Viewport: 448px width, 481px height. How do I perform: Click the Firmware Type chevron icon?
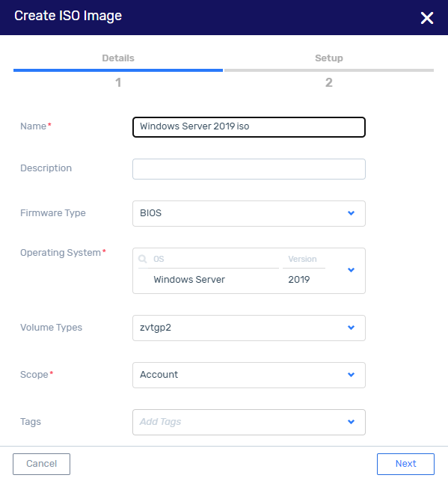351,213
